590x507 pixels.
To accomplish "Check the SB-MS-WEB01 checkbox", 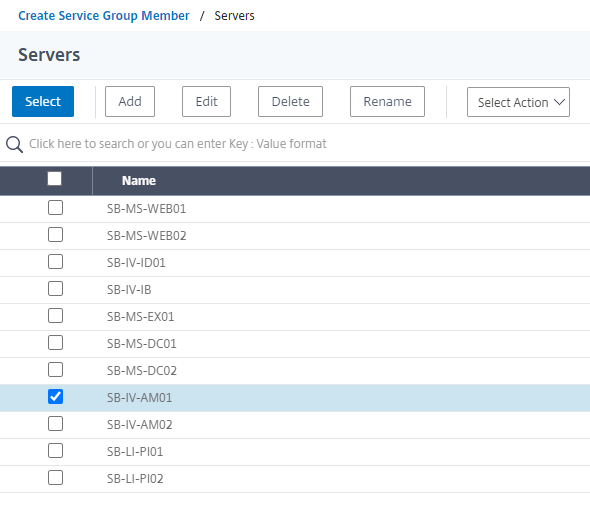I will point(55,208).
